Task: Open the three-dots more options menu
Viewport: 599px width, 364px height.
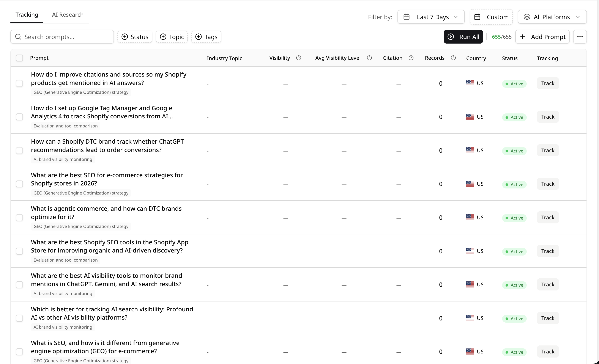Action: [x=580, y=37]
